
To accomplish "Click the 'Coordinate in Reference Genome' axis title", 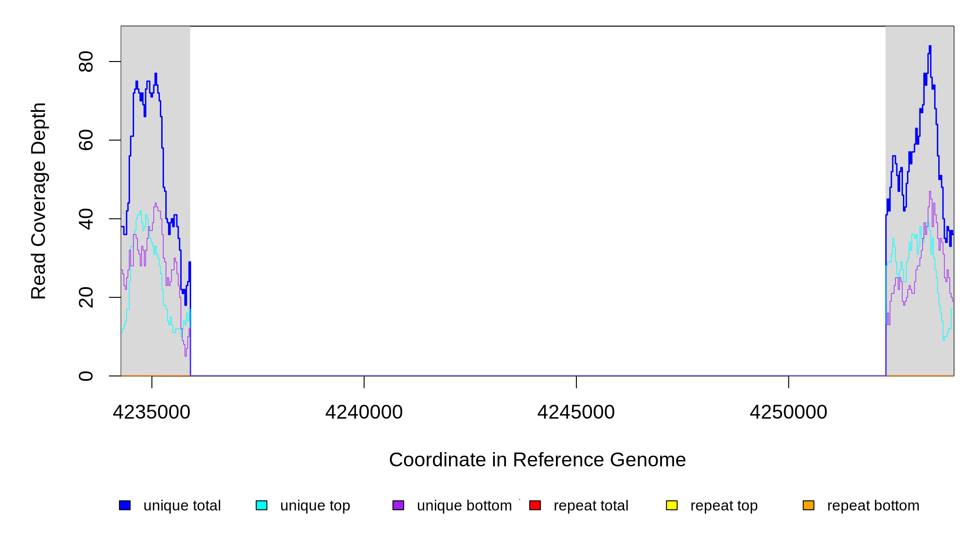I will coord(537,460).
